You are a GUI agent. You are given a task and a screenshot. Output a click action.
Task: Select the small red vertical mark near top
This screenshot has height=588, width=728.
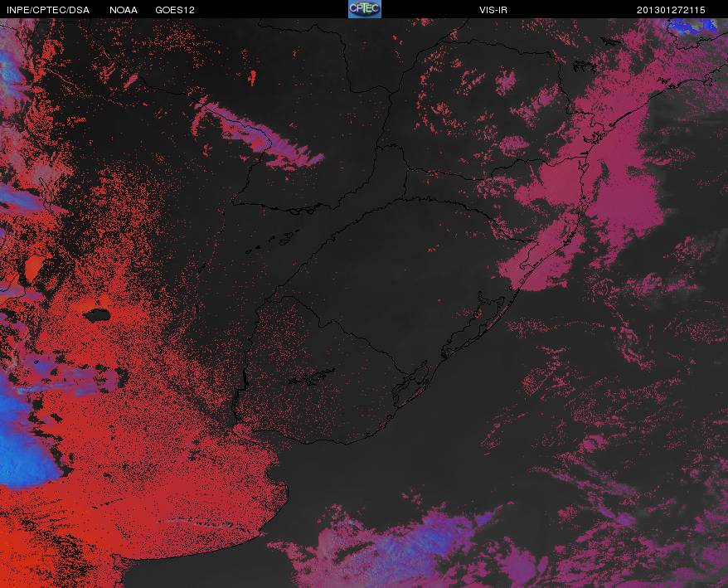[x=252, y=78]
